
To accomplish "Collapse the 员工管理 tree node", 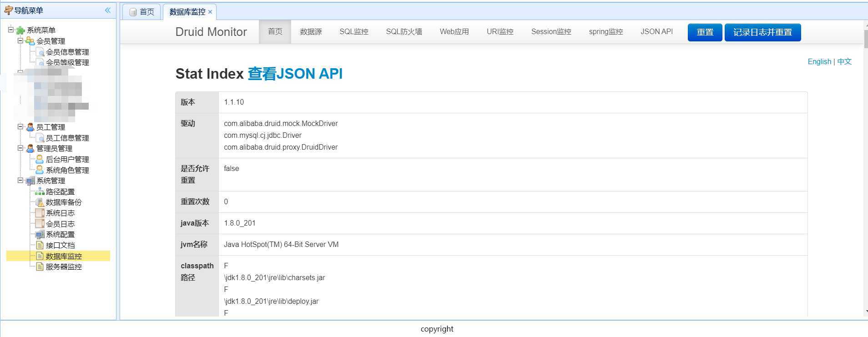I will coord(20,126).
